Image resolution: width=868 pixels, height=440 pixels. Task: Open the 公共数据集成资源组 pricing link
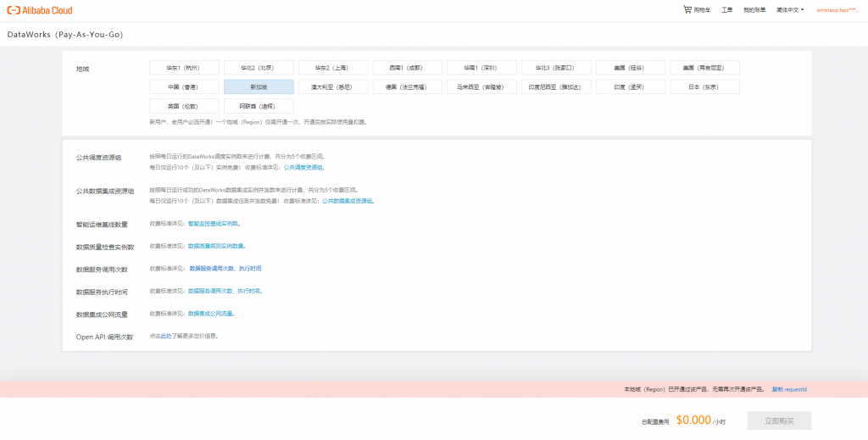pyautogui.click(x=347, y=201)
